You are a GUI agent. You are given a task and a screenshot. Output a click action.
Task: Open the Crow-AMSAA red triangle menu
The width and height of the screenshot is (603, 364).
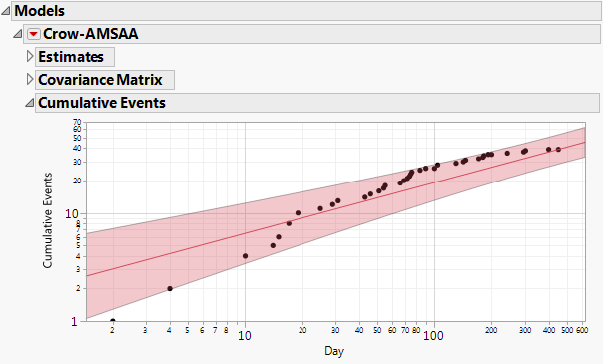(x=34, y=34)
